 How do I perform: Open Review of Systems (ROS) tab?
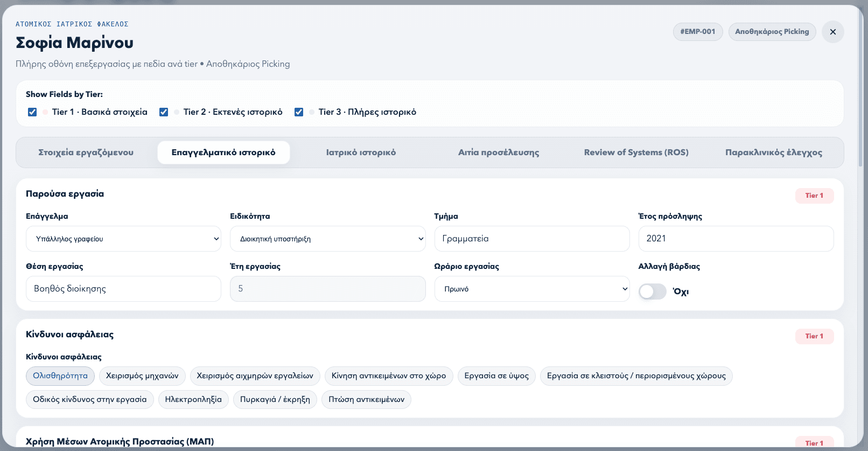coord(636,152)
